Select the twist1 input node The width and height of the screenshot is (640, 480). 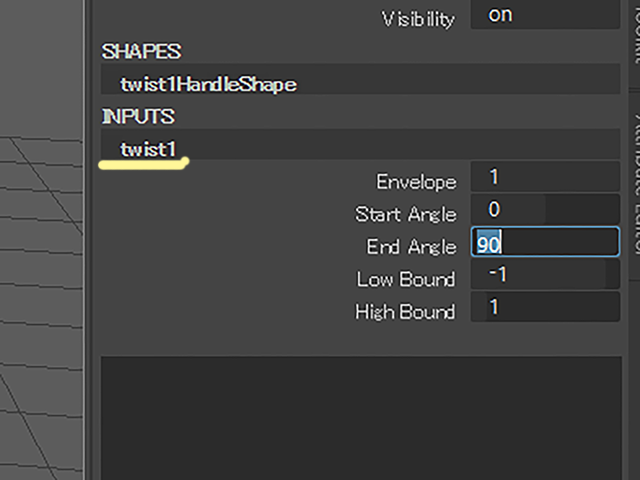click(x=148, y=149)
